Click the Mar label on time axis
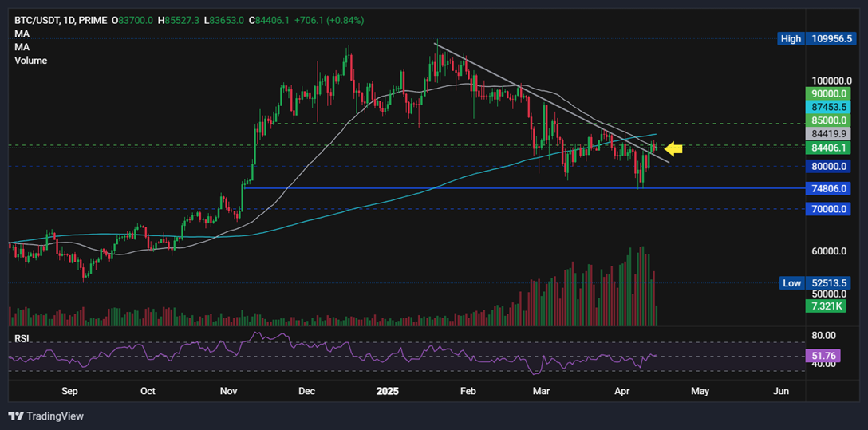The image size is (868, 430). [x=541, y=391]
